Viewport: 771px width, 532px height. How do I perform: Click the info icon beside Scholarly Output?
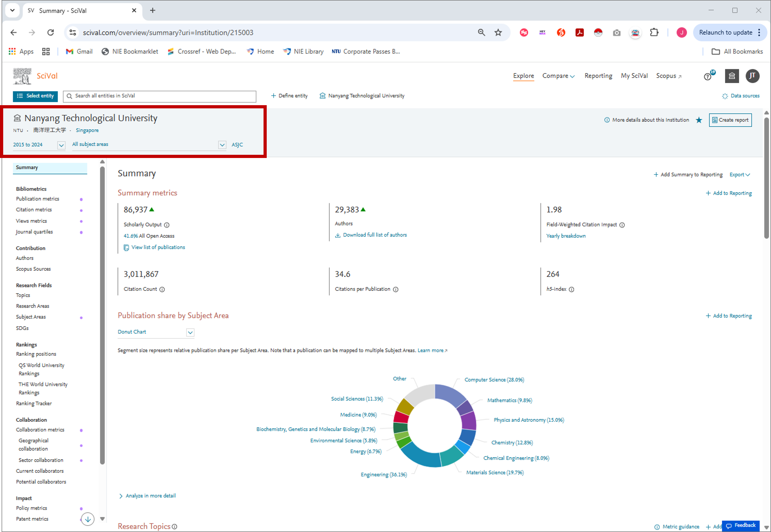167,225
